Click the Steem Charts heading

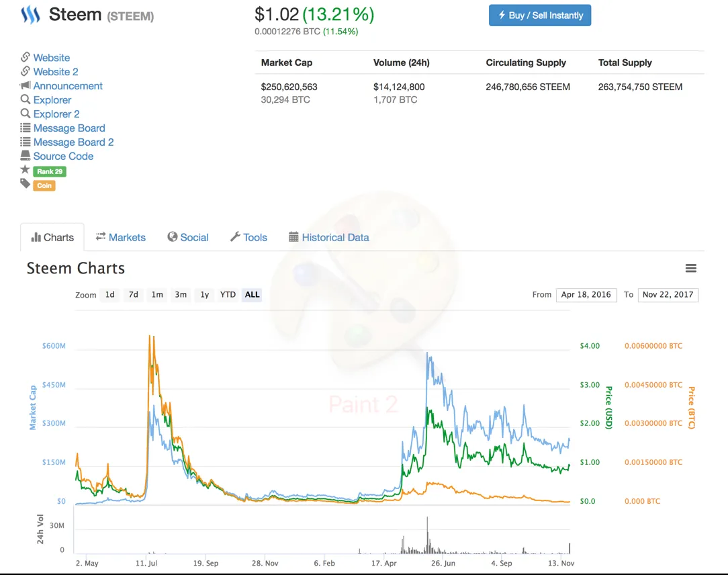pyautogui.click(x=76, y=269)
